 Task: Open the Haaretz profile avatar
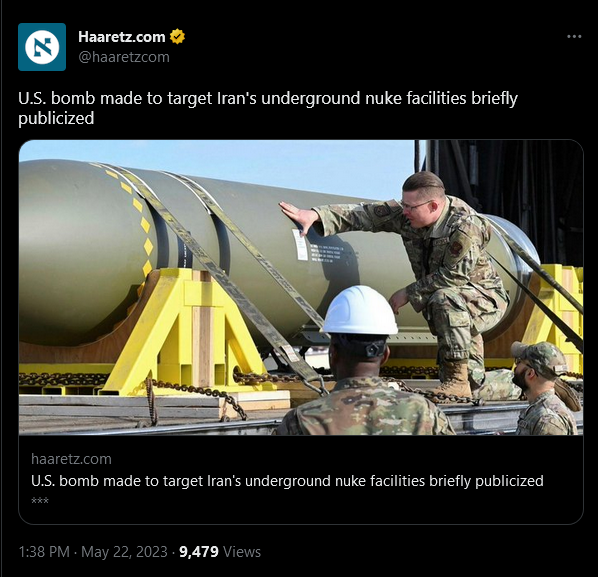point(42,47)
